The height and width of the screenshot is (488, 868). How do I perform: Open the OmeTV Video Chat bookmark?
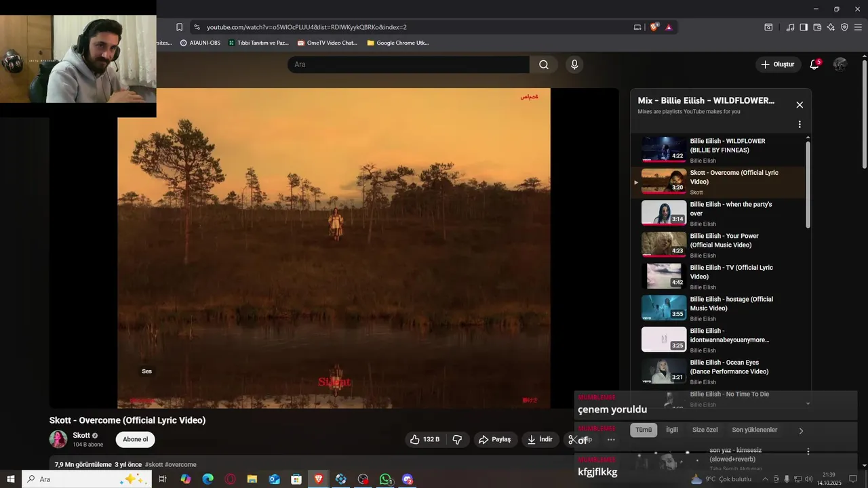click(327, 43)
